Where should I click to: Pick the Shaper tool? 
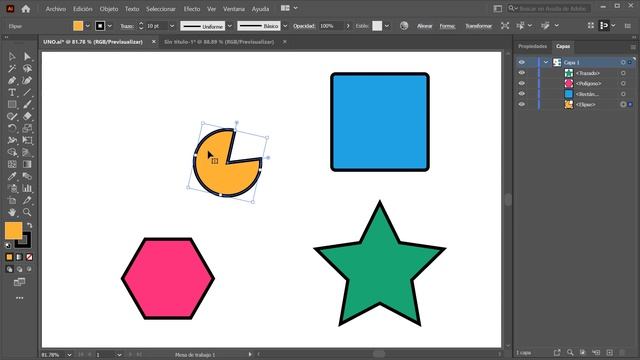coord(12,116)
